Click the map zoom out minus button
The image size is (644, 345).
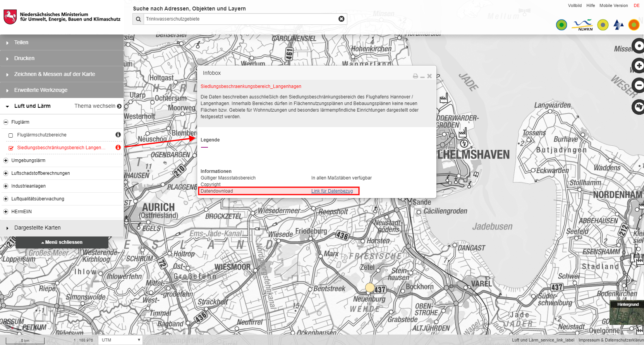click(x=639, y=85)
